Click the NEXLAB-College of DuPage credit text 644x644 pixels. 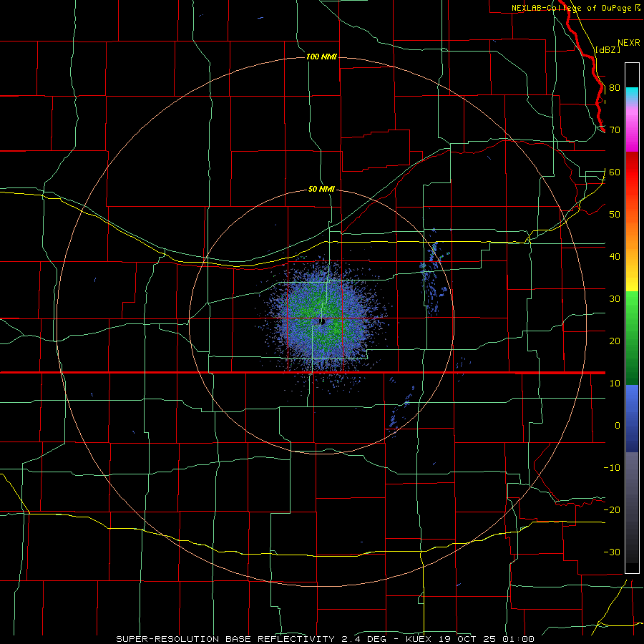click(571, 8)
